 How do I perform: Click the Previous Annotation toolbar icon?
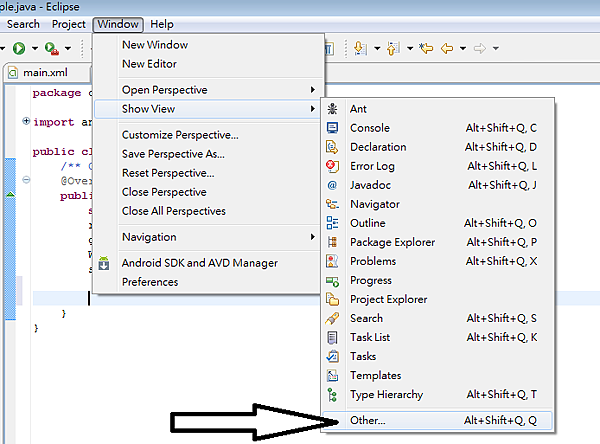pyautogui.click(x=393, y=48)
